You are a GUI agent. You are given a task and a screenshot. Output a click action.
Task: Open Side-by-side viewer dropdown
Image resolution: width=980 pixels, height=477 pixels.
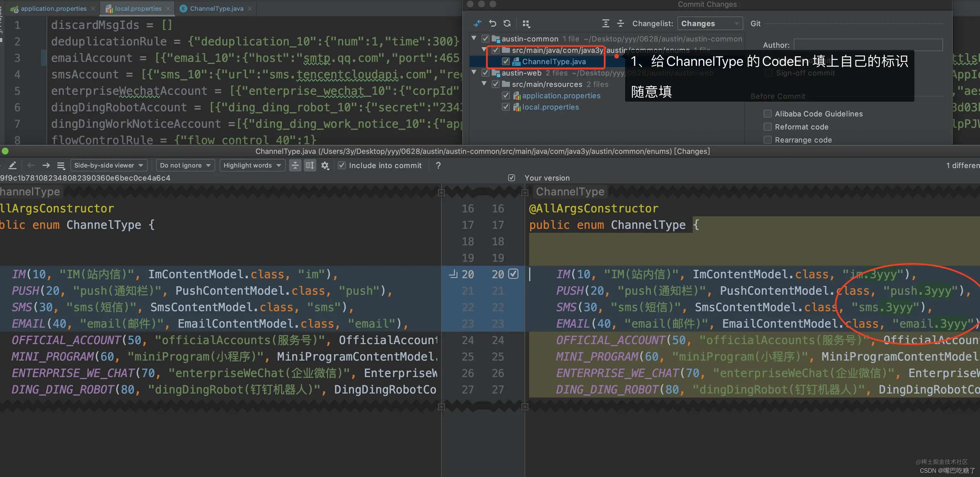coord(109,166)
